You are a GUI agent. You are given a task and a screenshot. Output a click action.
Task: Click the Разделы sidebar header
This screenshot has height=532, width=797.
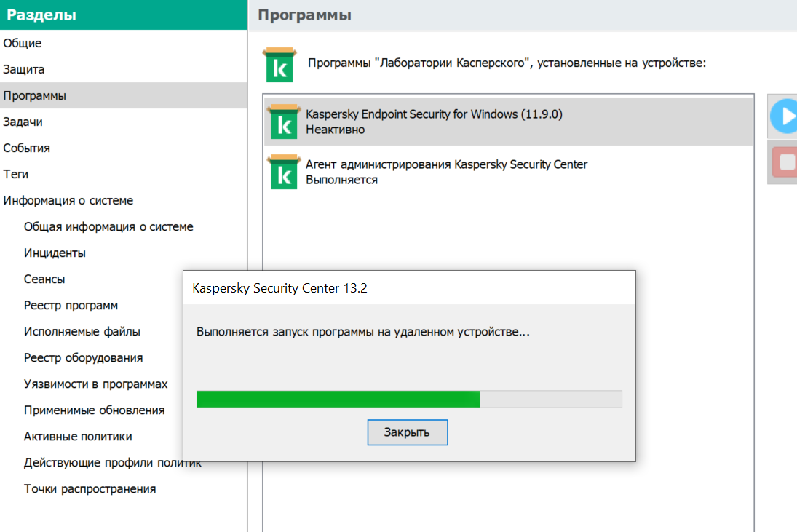click(41, 15)
